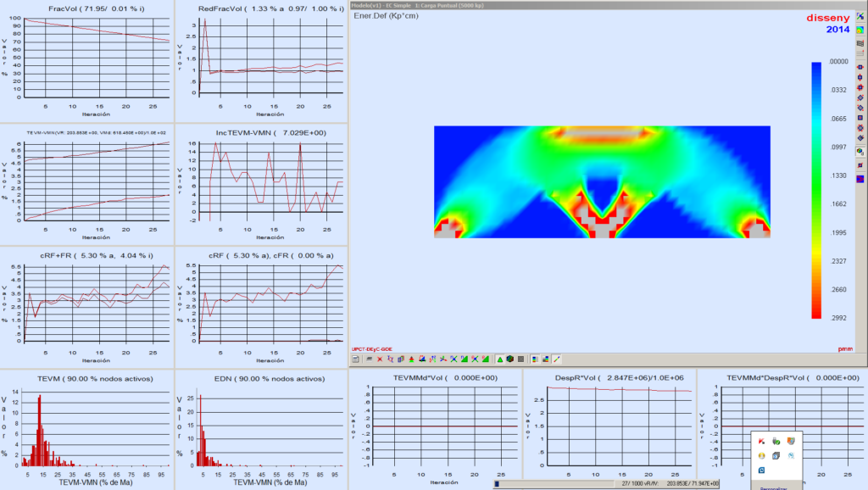Click the bottom red-blue square icon in right toolbar
868x490 pixels.
pos(860,179)
